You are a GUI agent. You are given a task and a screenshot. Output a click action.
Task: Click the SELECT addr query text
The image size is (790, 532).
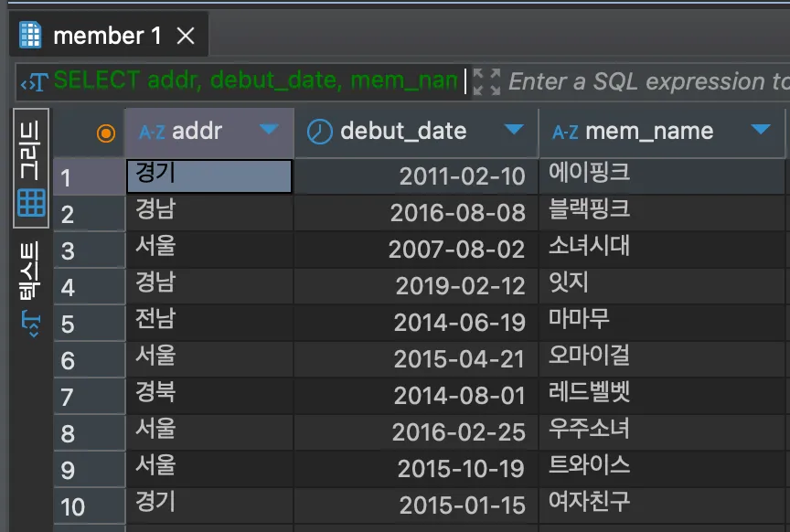pyautogui.click(x=255, y=80)
